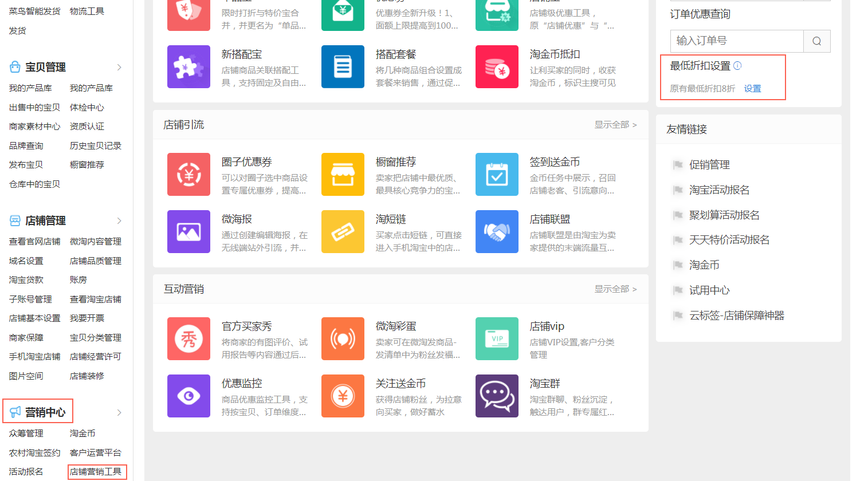Click the 宝贝管理 shopping bag icon
This screenshot has height=481, width=868.
15,67
